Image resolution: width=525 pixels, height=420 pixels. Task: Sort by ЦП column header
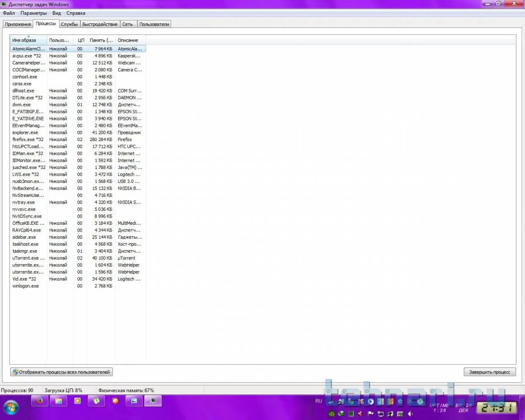coord(80,40)
